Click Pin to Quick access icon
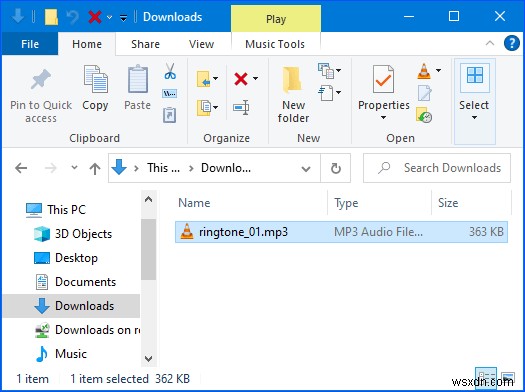525x392 pixels. [41, 79]
